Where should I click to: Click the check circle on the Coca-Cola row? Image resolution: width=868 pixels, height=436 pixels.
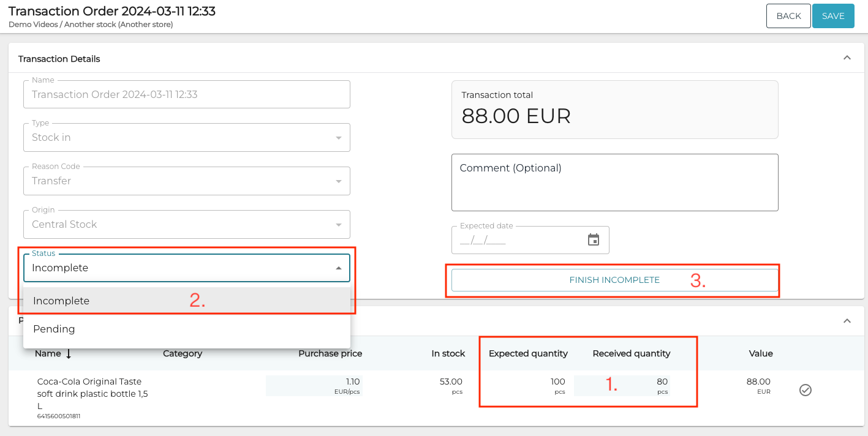806,389
